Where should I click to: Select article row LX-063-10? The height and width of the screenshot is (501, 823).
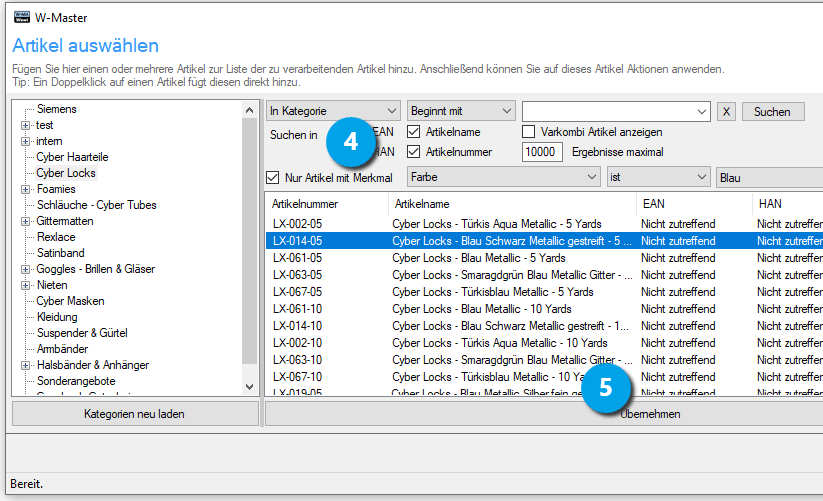click(x=544, y=360)
